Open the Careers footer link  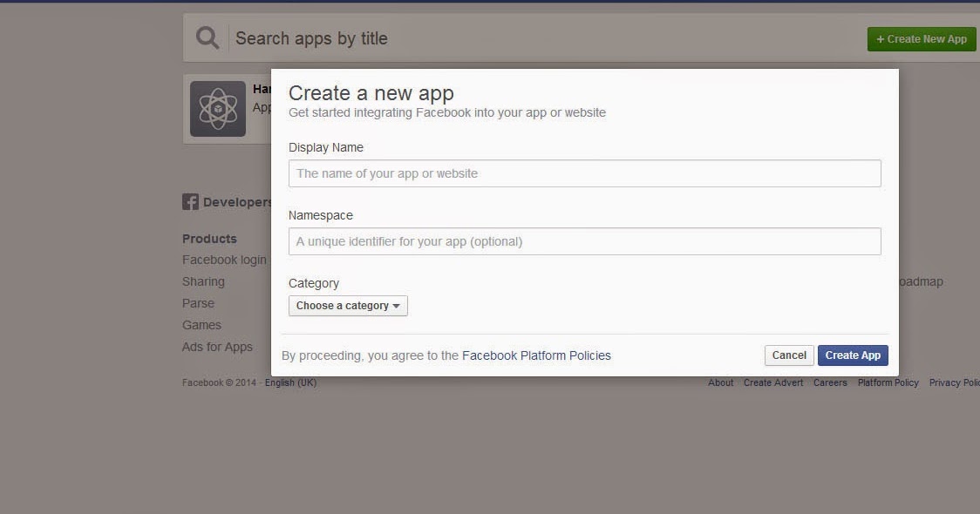coord(830,382)
